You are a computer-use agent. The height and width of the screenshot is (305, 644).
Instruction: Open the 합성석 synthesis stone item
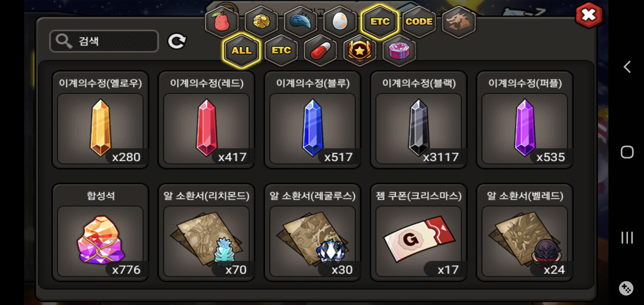pos(100,232)
